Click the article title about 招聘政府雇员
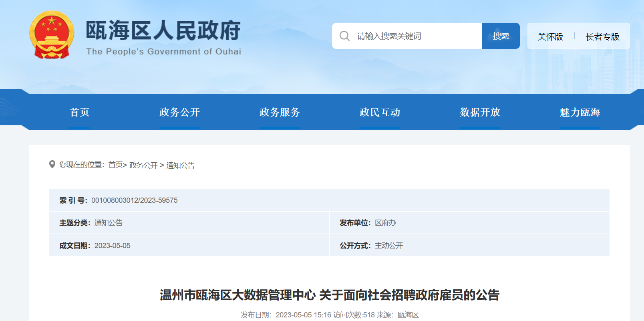 click(329, 295)
